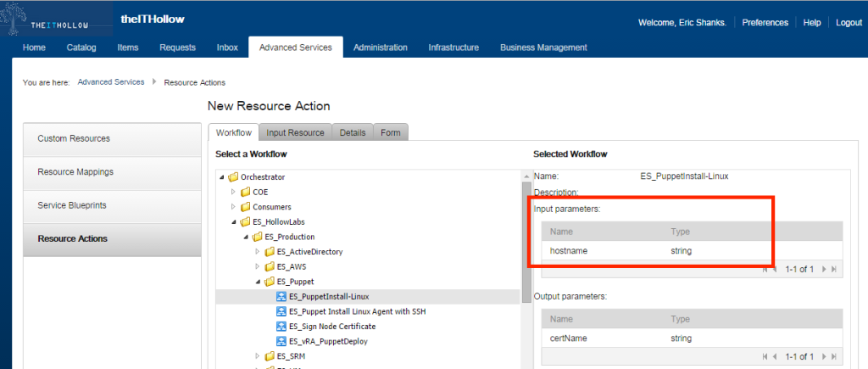Click the ES_PuppetInstall-Linux workflow icon
868x369 pixels.
(x=281, y=296)
